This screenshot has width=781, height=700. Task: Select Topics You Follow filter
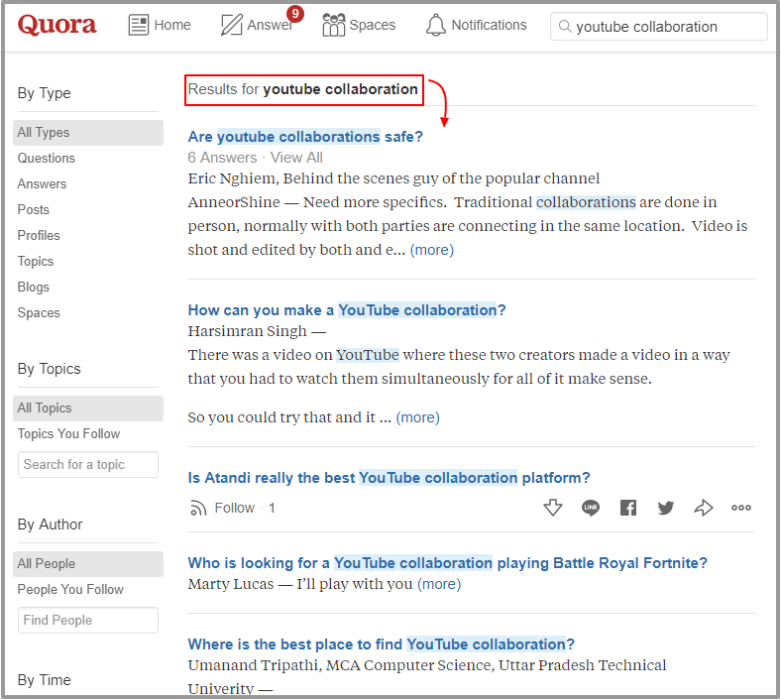(68, 433)
